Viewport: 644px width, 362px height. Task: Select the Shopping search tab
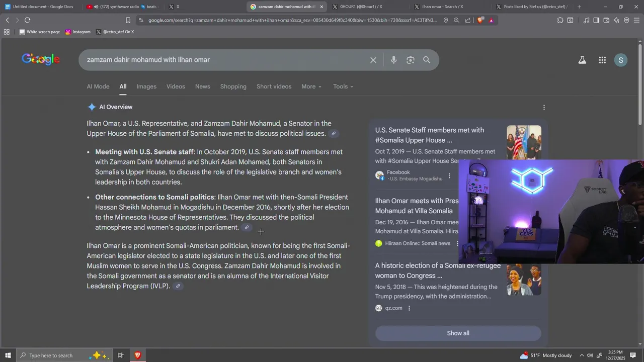click(233, 86)
